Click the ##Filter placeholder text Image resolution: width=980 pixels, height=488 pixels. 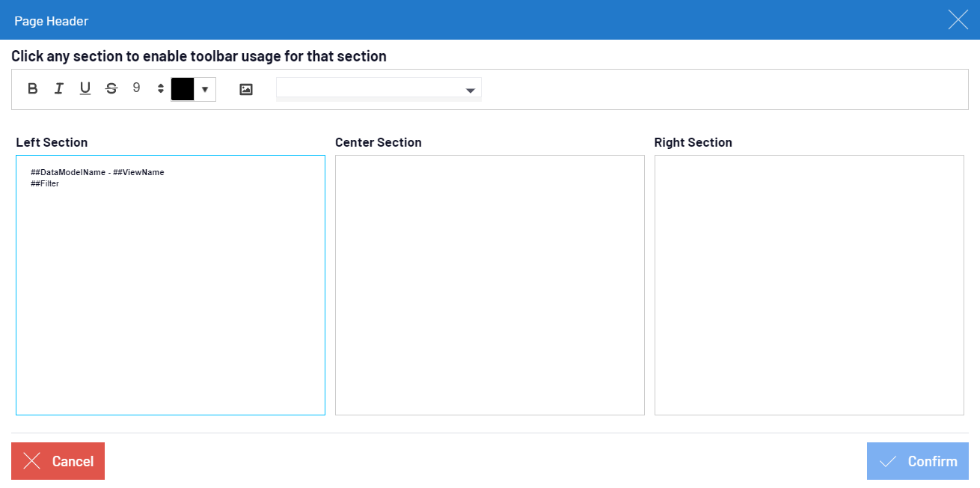tap(45, 184)
